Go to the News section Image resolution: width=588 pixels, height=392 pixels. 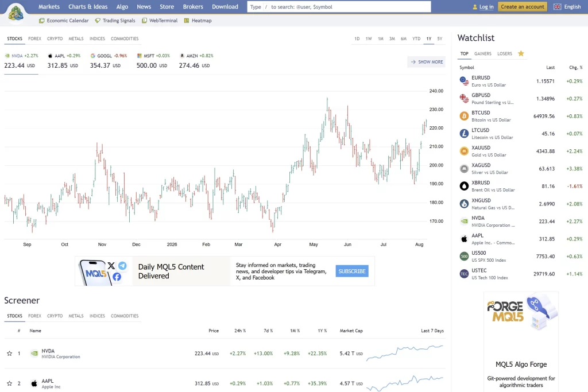[144, 7]
